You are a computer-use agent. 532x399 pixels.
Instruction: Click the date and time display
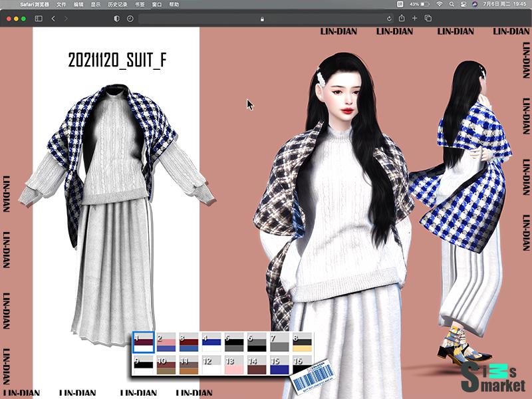(505, 5)
